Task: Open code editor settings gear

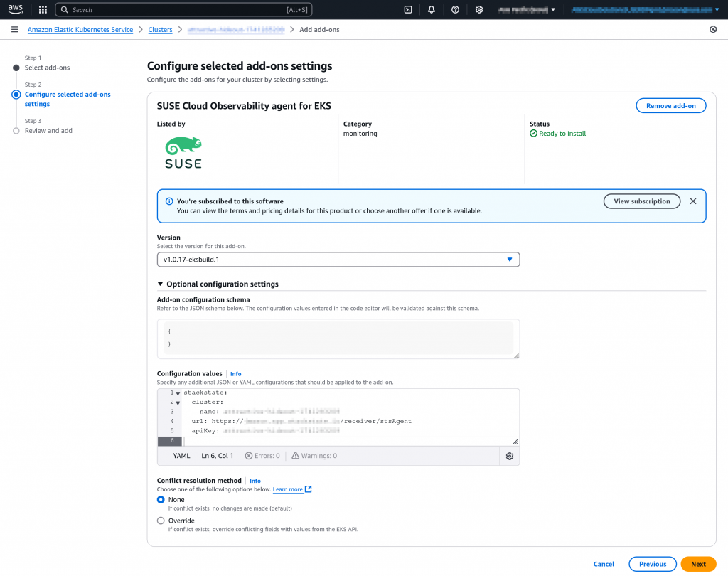Action: pyautogui.click(x=509, y=456)
